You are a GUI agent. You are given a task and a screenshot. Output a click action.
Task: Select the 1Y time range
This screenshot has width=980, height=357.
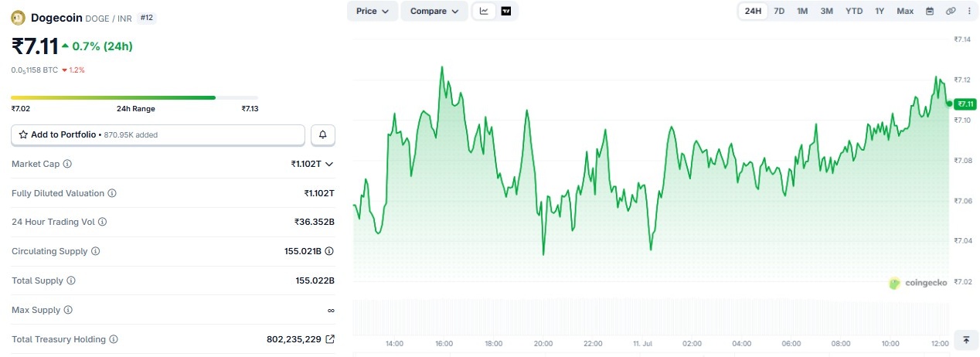(880, 11)
